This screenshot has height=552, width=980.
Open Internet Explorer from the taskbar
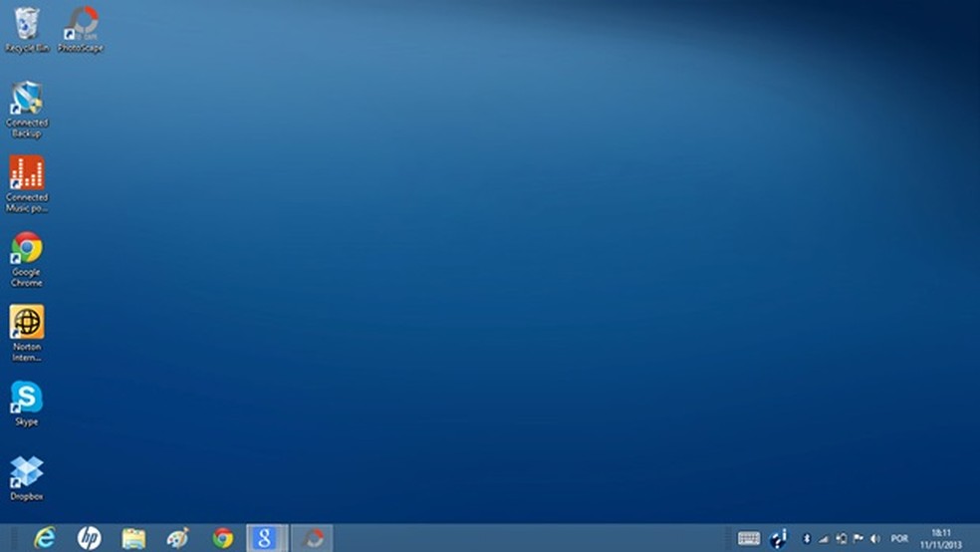point(45,538)
